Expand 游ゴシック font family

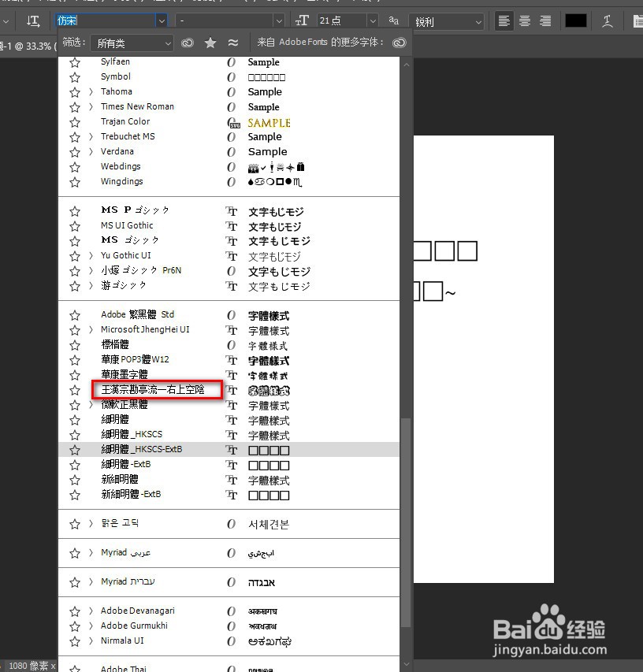pyautogui.click(x=91, y=286)
